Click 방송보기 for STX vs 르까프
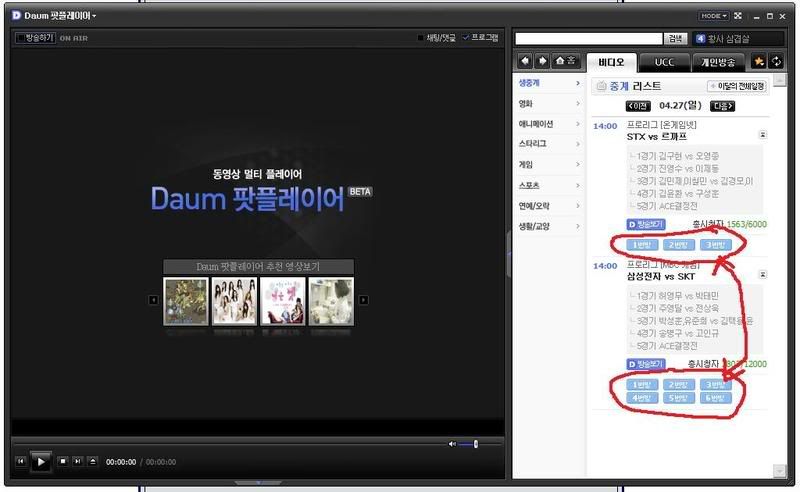 (645, 224)
